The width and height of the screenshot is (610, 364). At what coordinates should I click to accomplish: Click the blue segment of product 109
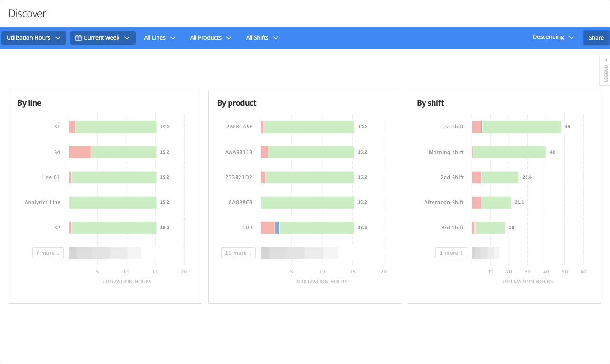click(x=277, y=227)
